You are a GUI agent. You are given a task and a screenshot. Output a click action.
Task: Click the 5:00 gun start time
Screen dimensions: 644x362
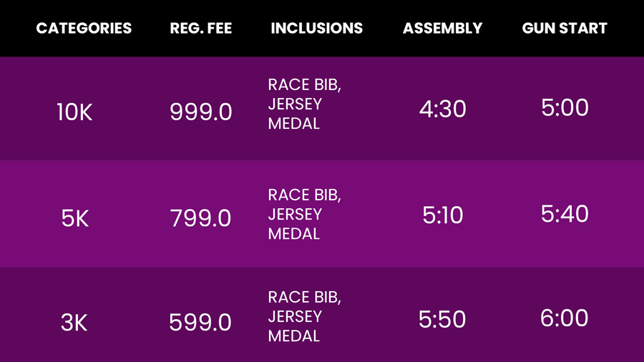[565, 107]
